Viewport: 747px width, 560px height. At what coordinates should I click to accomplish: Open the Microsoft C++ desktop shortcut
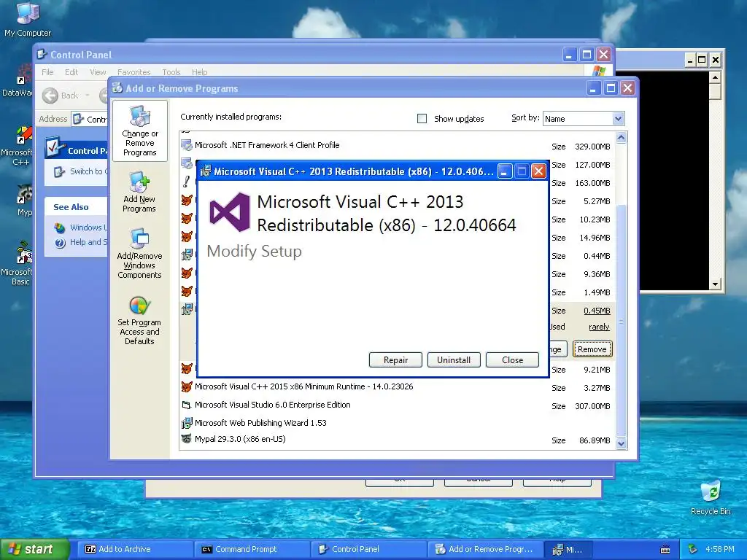(18, 146)
